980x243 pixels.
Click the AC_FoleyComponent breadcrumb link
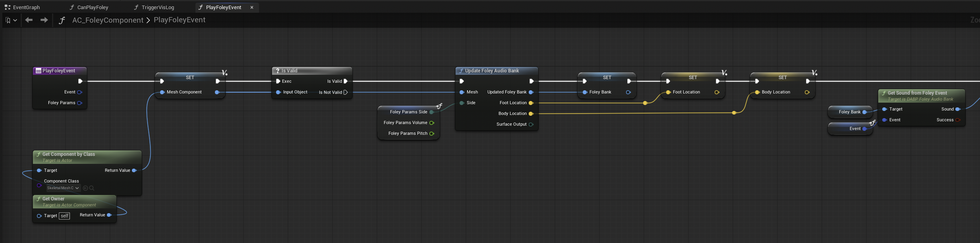click(108, 20)
